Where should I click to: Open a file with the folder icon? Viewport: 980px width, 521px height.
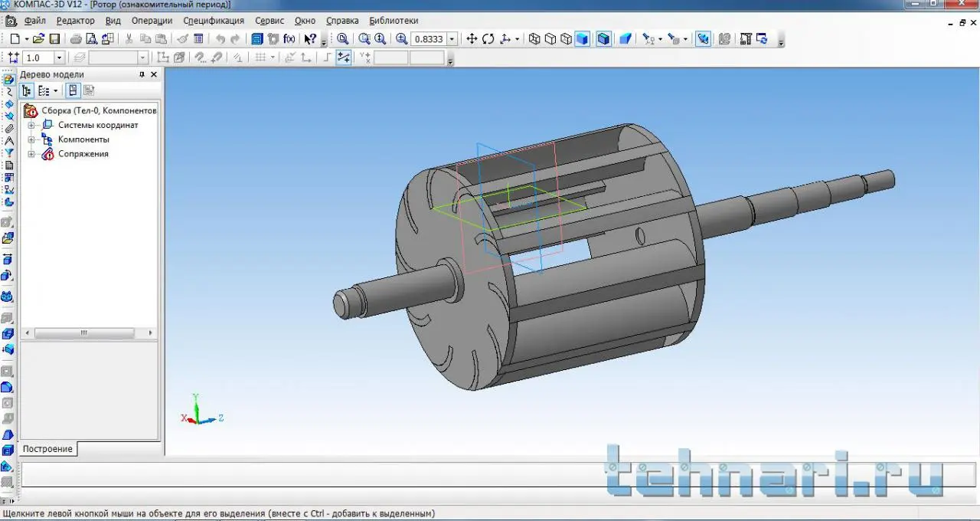click(38, 38)
